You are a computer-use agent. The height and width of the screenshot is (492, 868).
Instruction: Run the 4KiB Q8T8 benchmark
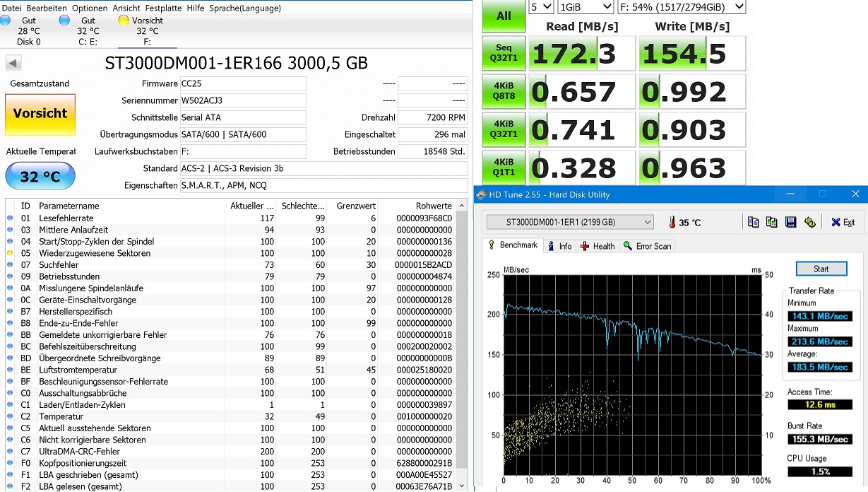504,91
